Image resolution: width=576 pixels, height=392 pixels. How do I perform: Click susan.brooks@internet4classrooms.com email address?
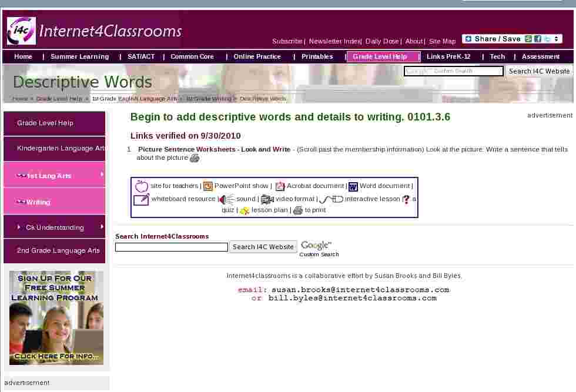point(360,290)
